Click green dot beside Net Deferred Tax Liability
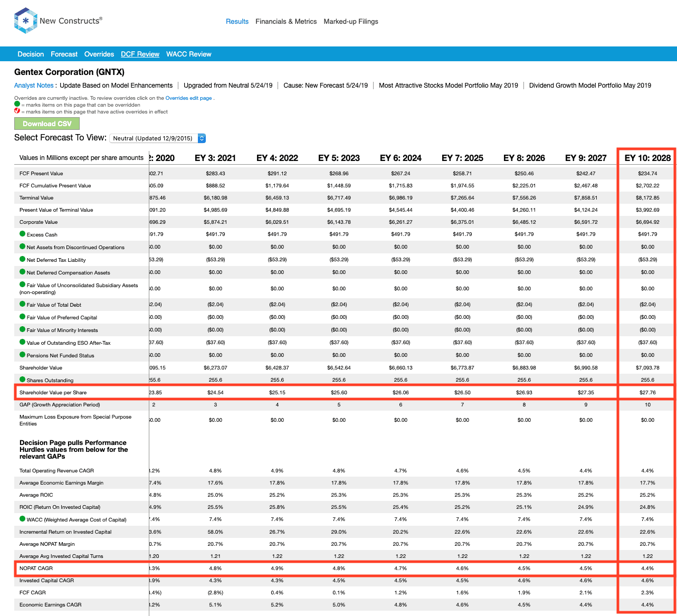This screenshot has height=616, width=677. pyautogui.click(x=23, y=259)
